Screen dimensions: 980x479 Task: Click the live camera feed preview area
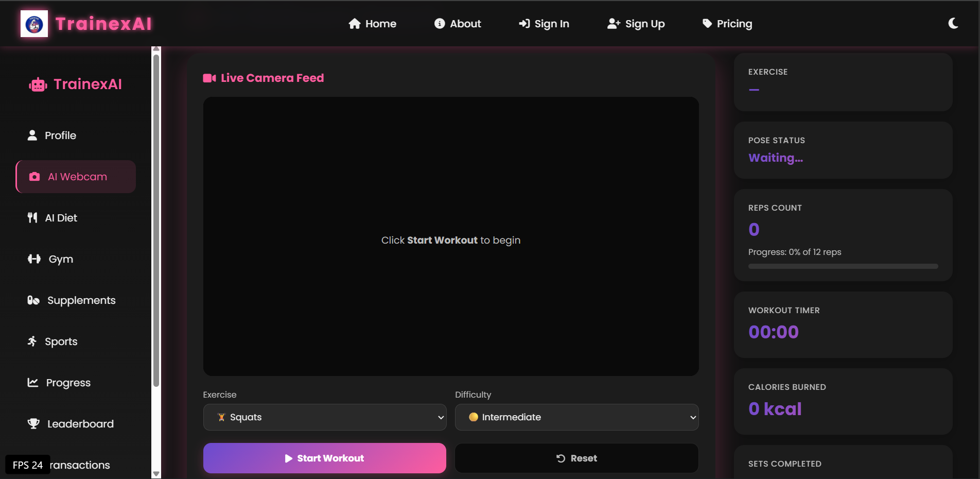pos(451,236)
